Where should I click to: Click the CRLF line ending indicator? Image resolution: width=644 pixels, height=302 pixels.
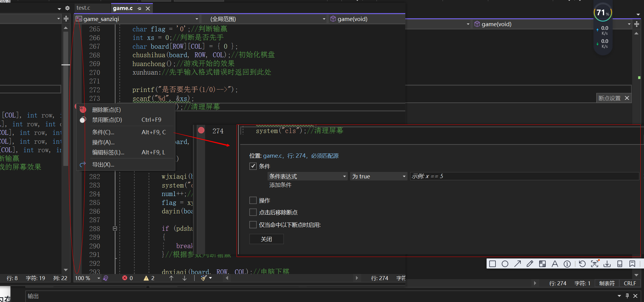pyautogui.click(x=630, y=283)
